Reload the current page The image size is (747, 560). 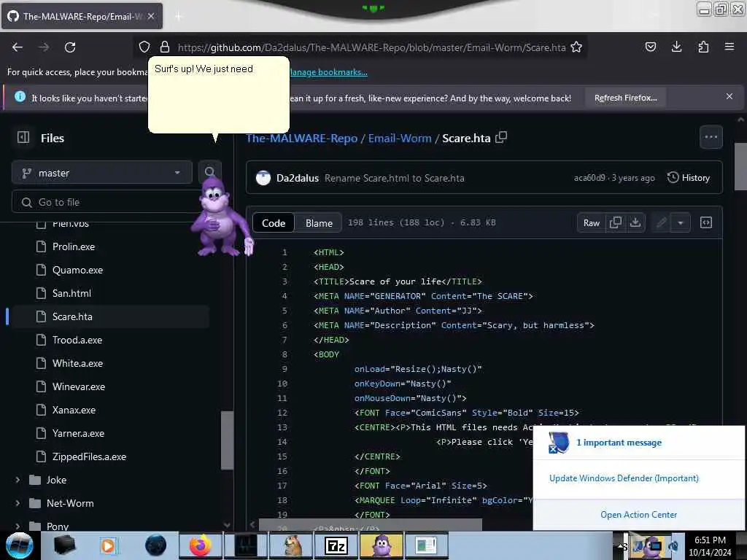pos(70,47)
